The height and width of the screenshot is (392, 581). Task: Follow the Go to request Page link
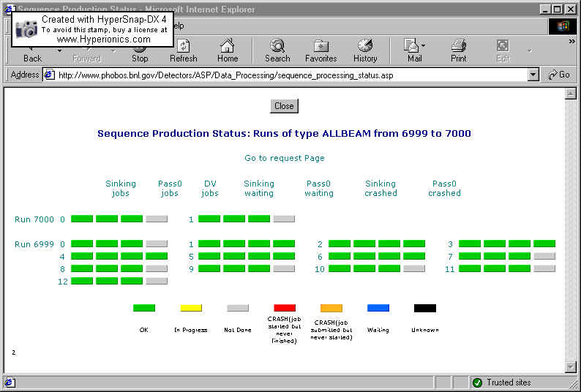click(x=284, y=158)
